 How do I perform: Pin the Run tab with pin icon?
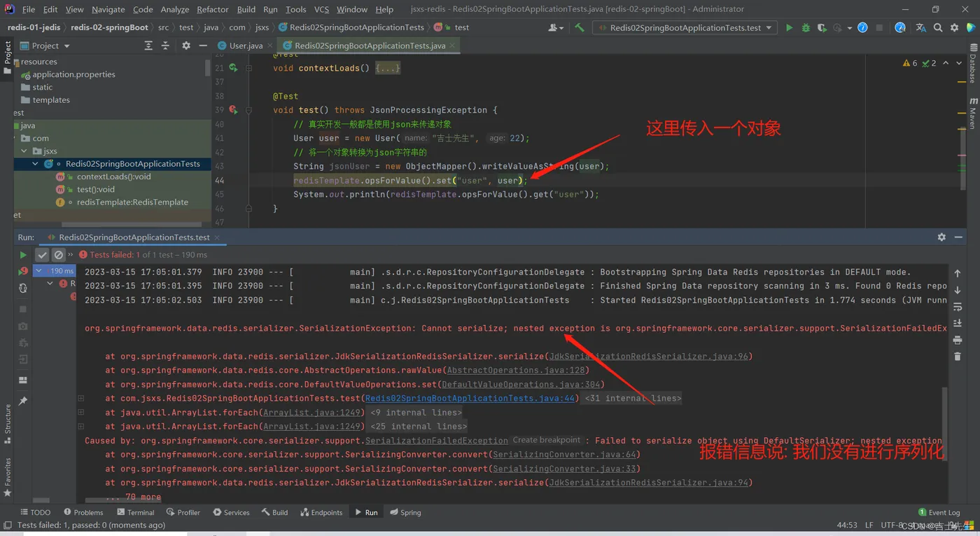point(23,401)
